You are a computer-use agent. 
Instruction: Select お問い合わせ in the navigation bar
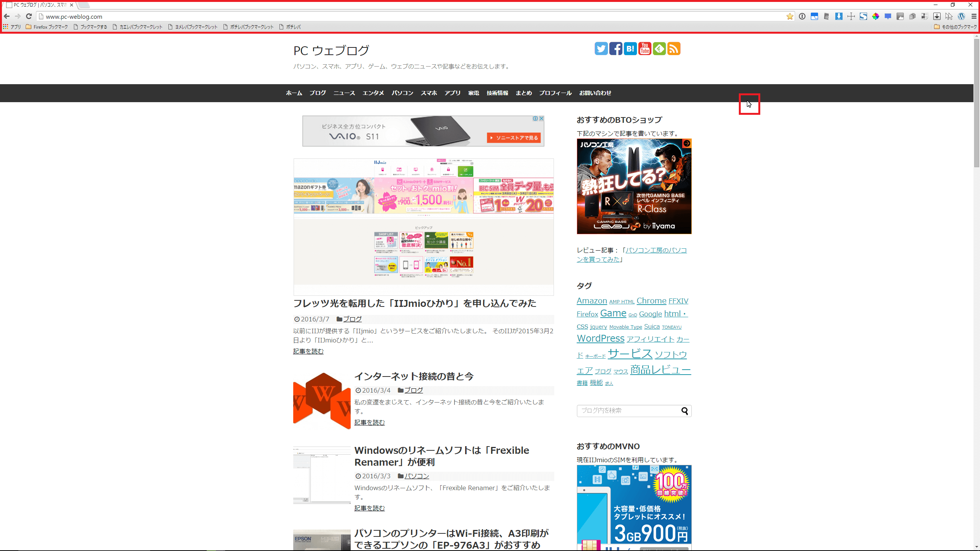(x=595, y=93)
